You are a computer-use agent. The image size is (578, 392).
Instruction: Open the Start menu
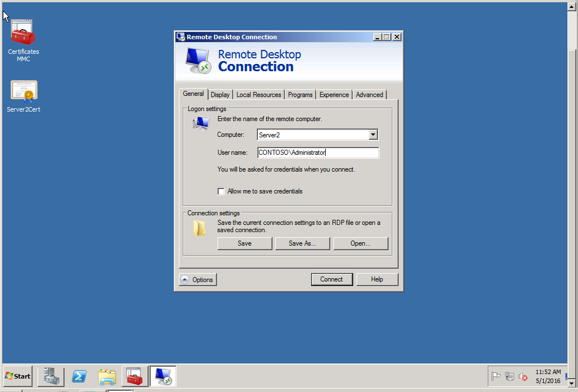[18, 376]
